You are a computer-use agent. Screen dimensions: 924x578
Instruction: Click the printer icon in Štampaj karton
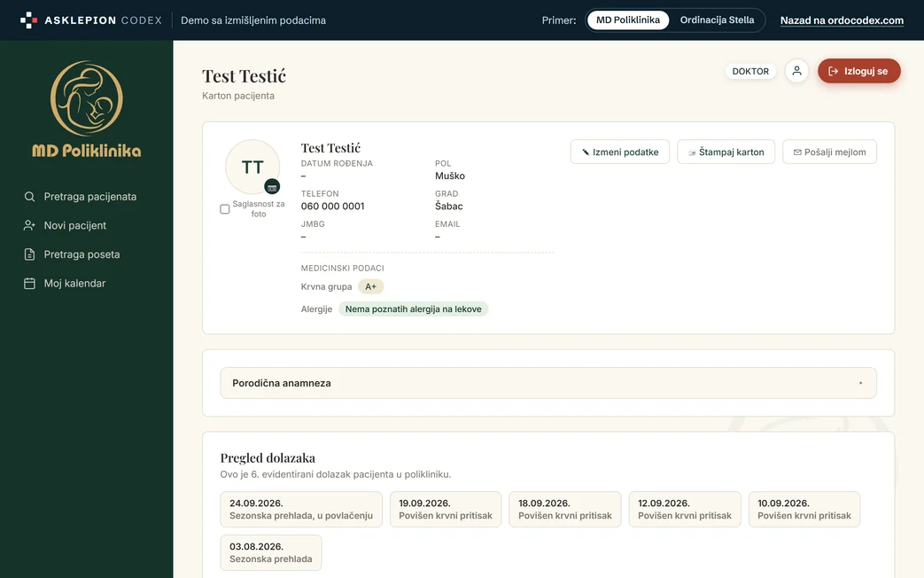coord(693,152)
